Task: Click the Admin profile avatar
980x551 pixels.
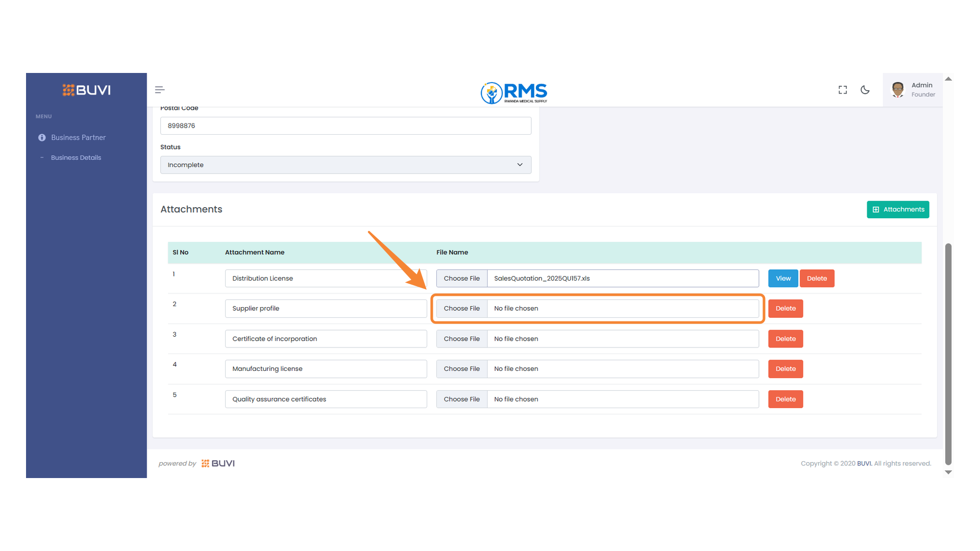Action: coord(897,89)
